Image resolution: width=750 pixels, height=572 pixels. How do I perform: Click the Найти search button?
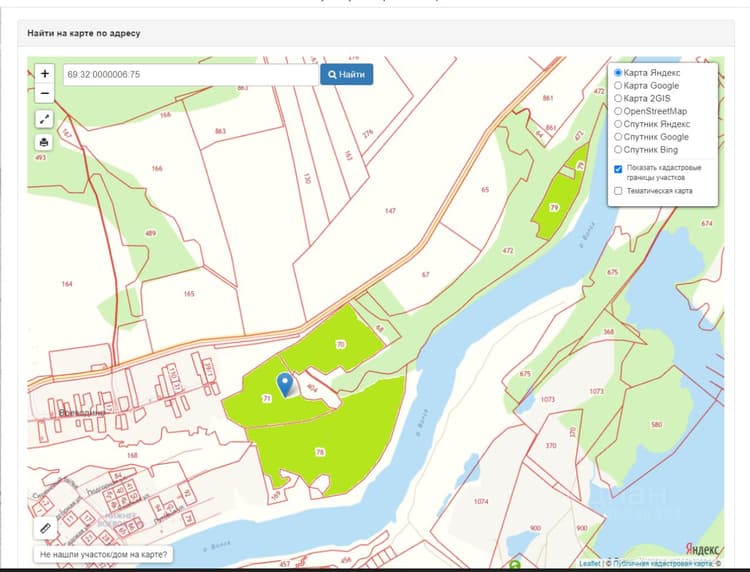pyautogui.click(x=347, y=75)
